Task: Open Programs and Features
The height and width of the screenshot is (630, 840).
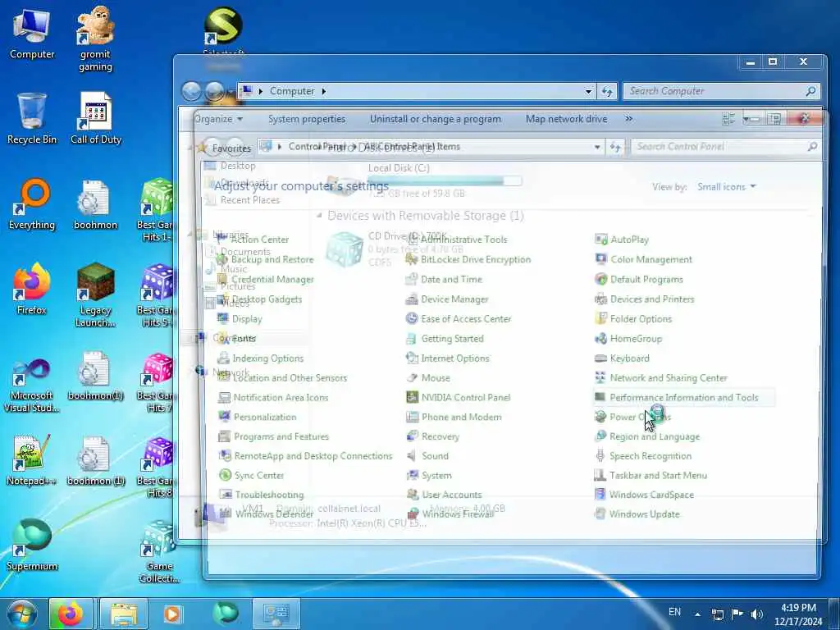Action: click(x=273, y=436)
